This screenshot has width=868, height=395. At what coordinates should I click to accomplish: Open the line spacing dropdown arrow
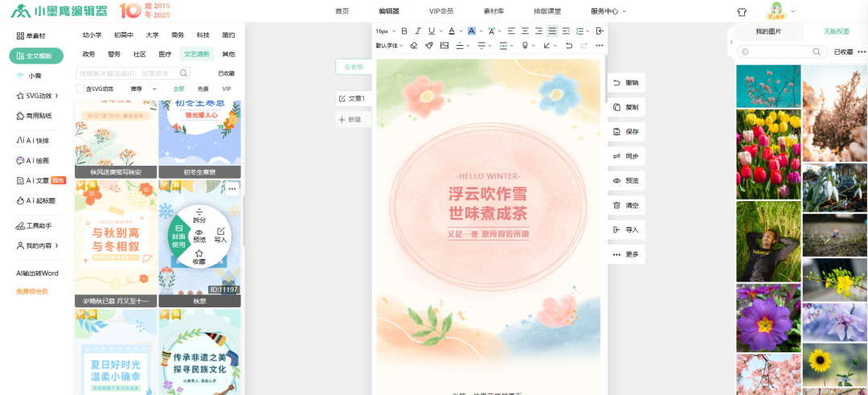point(588,31)
